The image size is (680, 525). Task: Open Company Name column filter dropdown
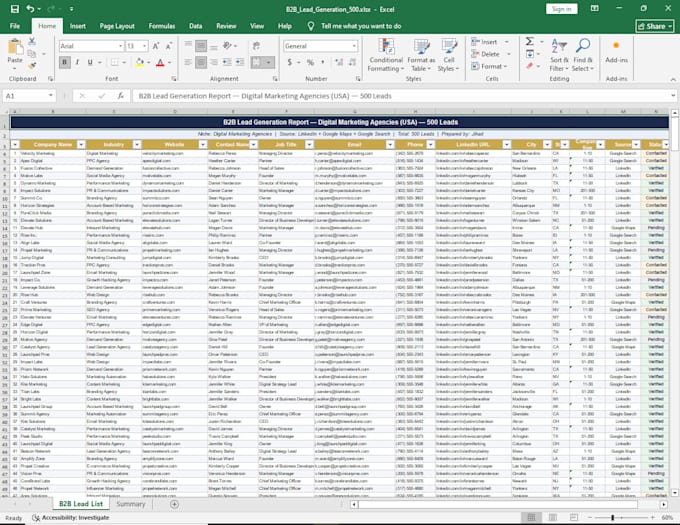pos(81,145)
